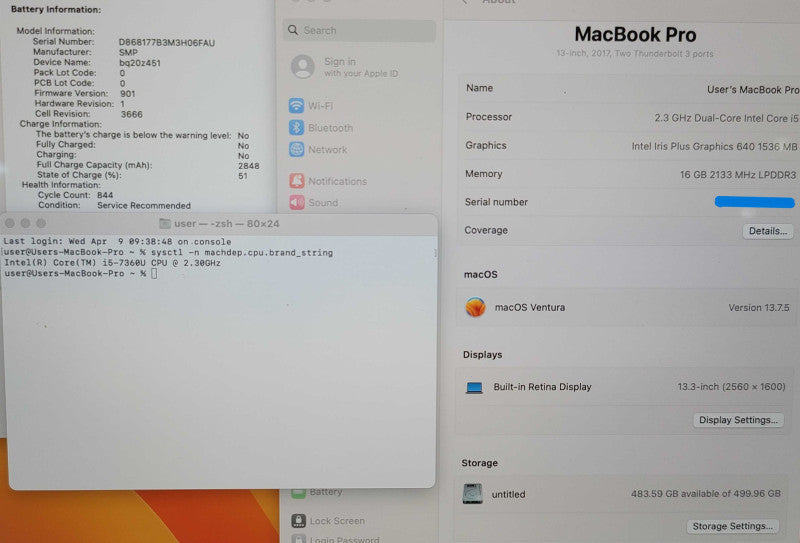
Task: Minimize the Terminal window
Action: tap(26, 223)
